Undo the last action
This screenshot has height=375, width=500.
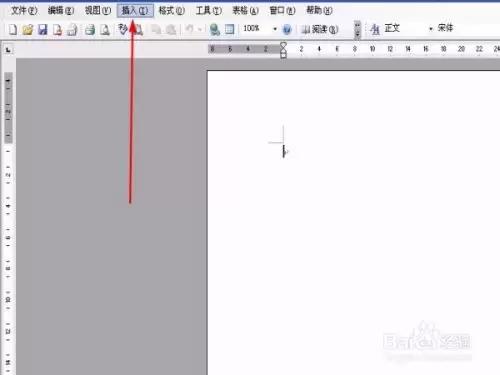(x=189, y=29)
